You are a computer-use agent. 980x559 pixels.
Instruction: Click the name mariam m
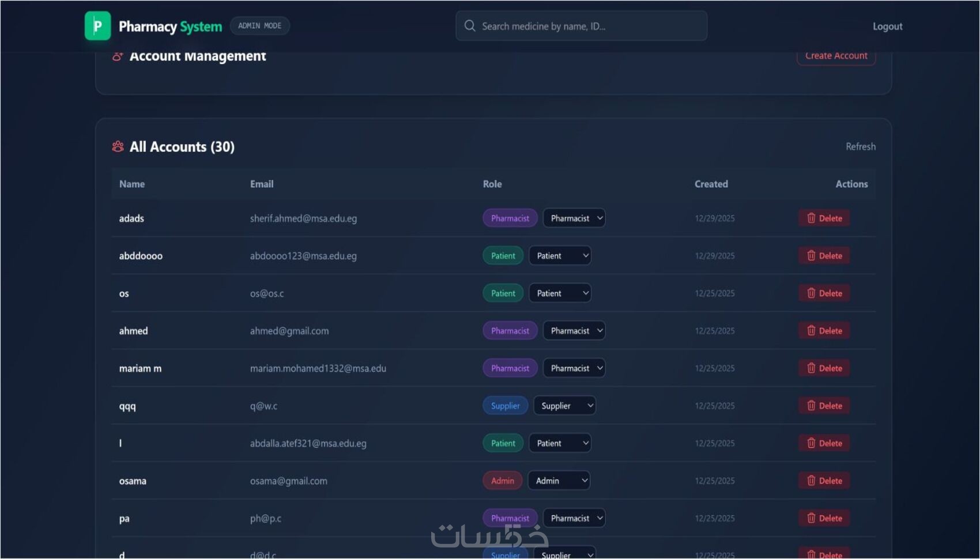[140, 368]
